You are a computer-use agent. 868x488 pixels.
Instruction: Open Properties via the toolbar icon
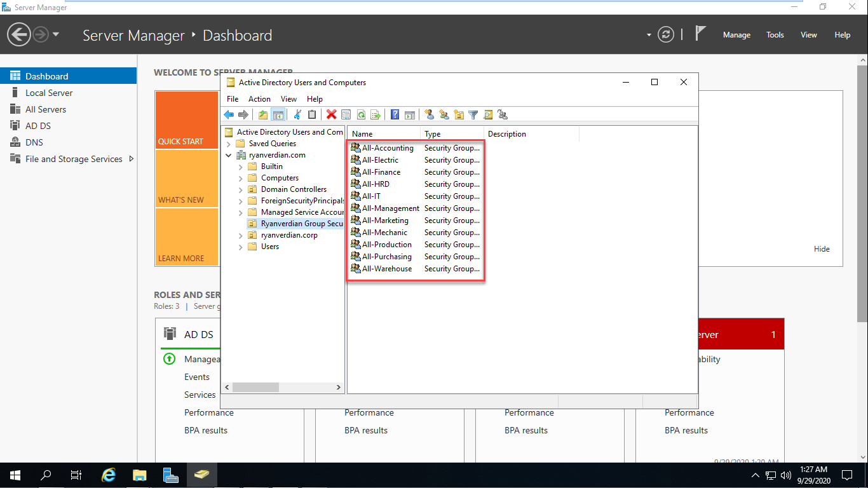(346, 115)
